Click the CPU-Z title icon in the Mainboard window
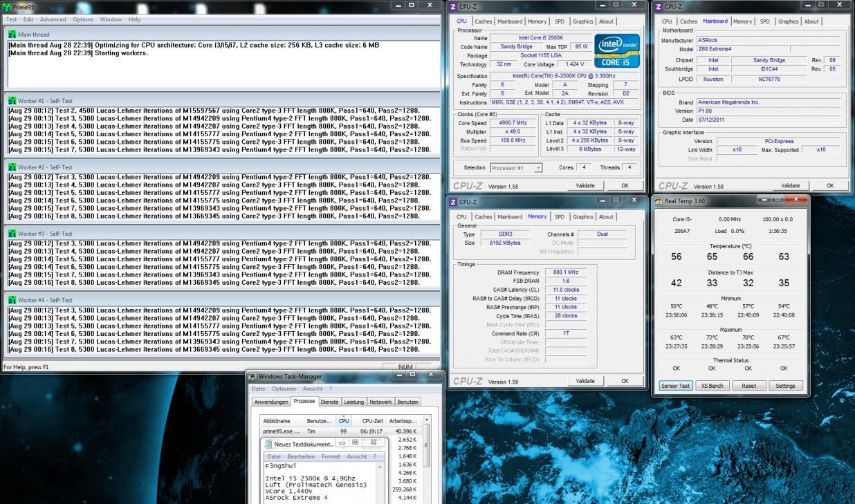The image size is (855, 504). [x=658, y=6]
